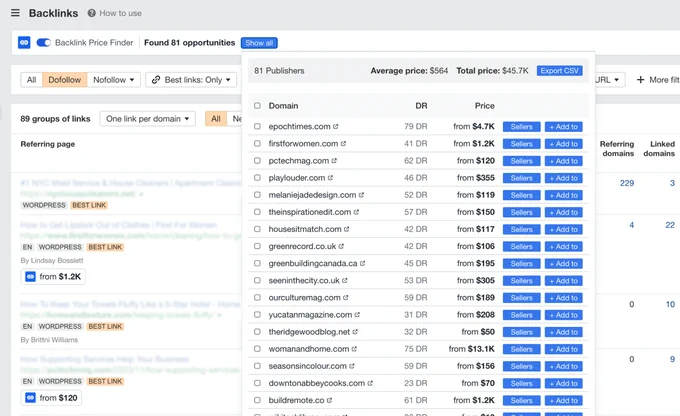
Task: Click Add to button for theridgewoodblog.net
Action: click(563, 332)
